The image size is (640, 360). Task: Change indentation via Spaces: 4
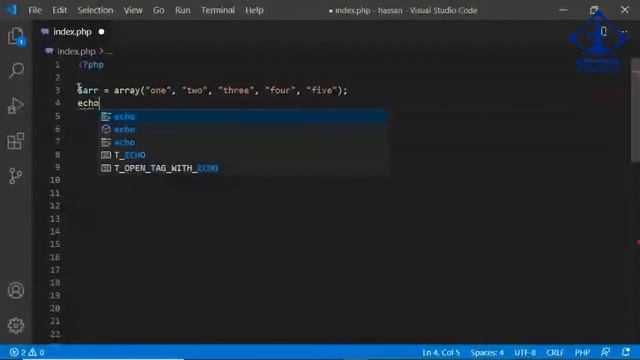tap(487, 352)
